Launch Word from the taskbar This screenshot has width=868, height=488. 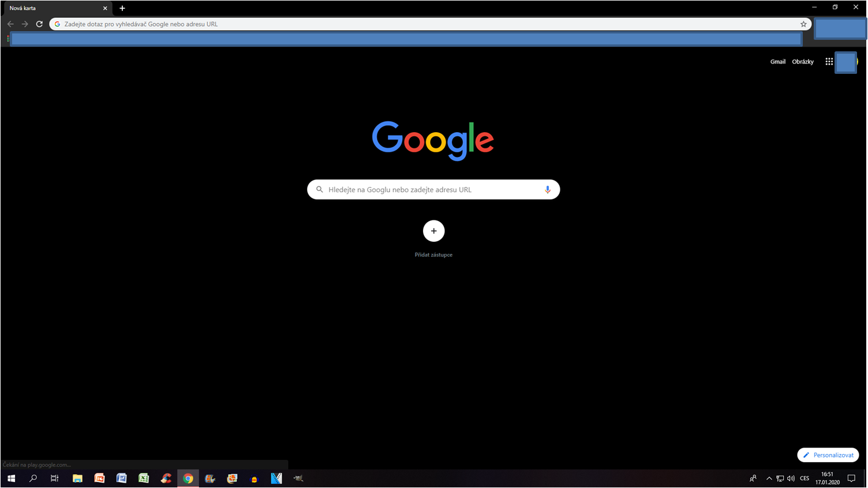(121, 478)
